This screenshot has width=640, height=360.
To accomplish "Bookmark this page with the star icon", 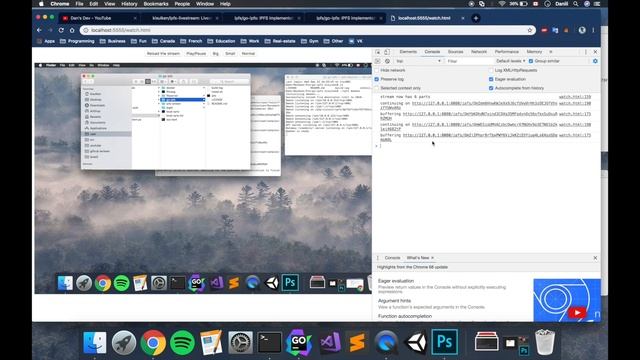I will [530, 30].
